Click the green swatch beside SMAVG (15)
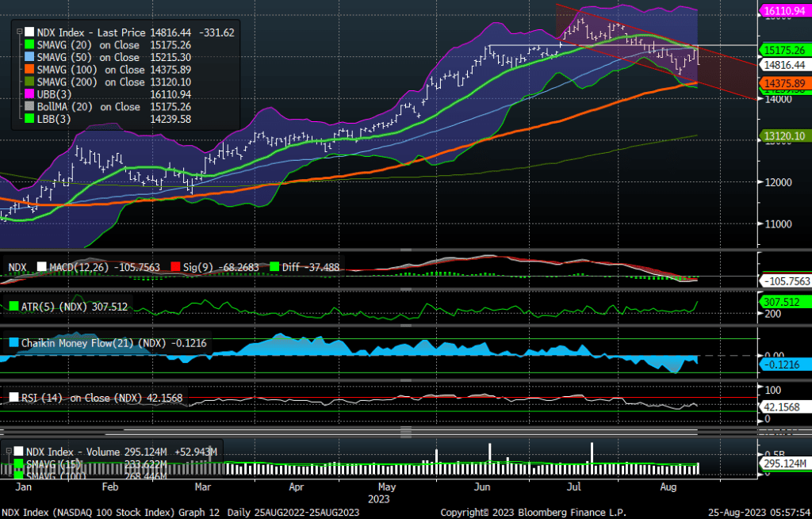The image size is (812, 519). 19,464
